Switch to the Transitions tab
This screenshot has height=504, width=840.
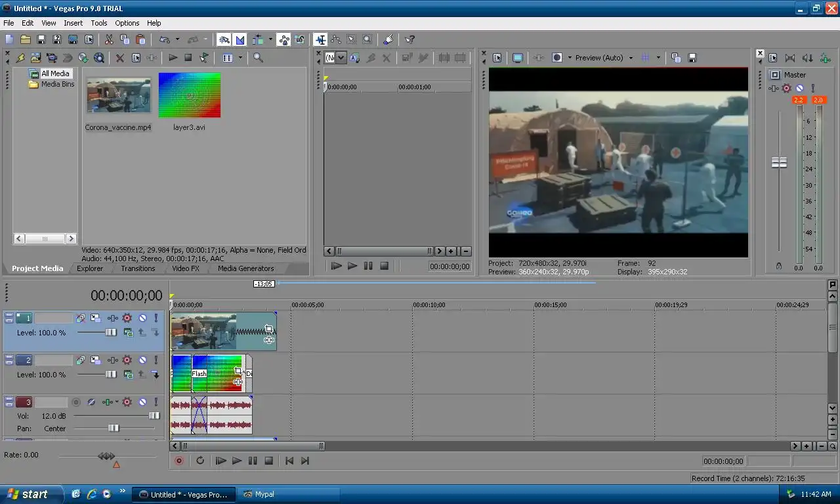coord(138,268)
